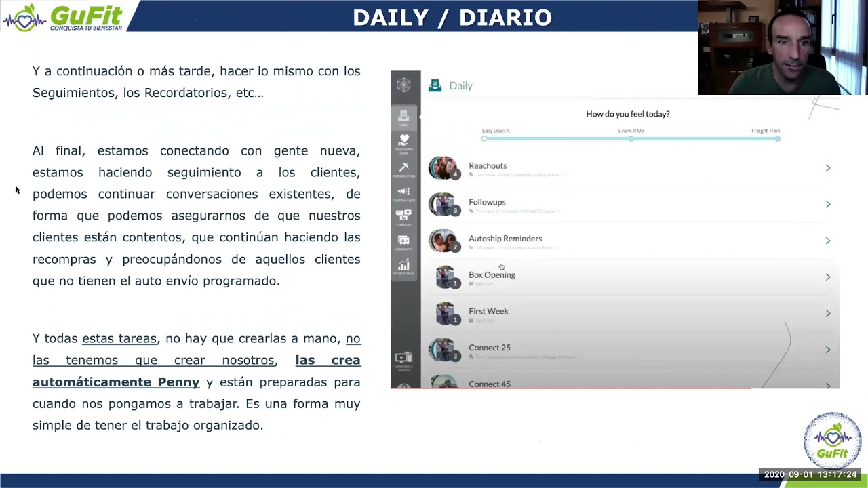Expand the Followups row chevron

(x=828, y=204)
